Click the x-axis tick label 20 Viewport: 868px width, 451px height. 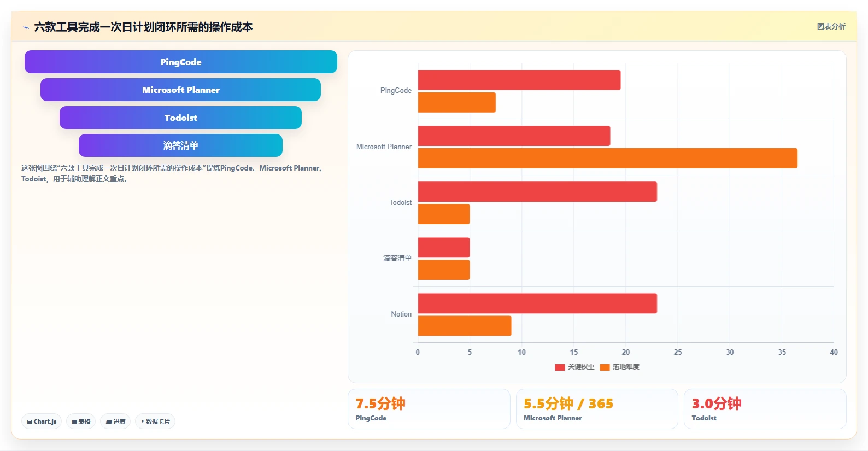point(626,352)
